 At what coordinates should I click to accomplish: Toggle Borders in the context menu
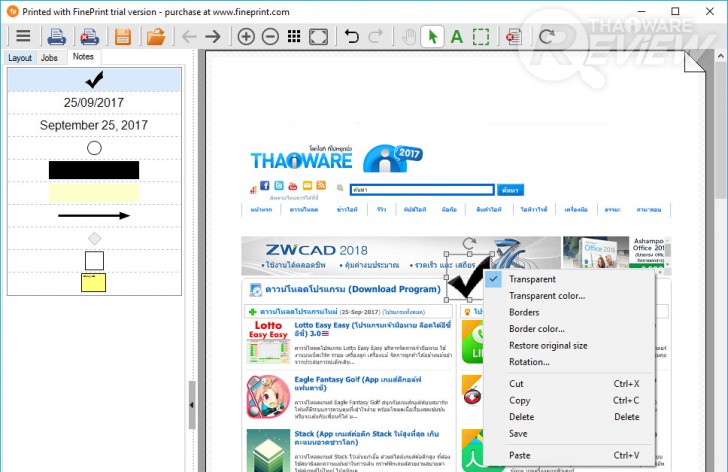coord(524,312)
